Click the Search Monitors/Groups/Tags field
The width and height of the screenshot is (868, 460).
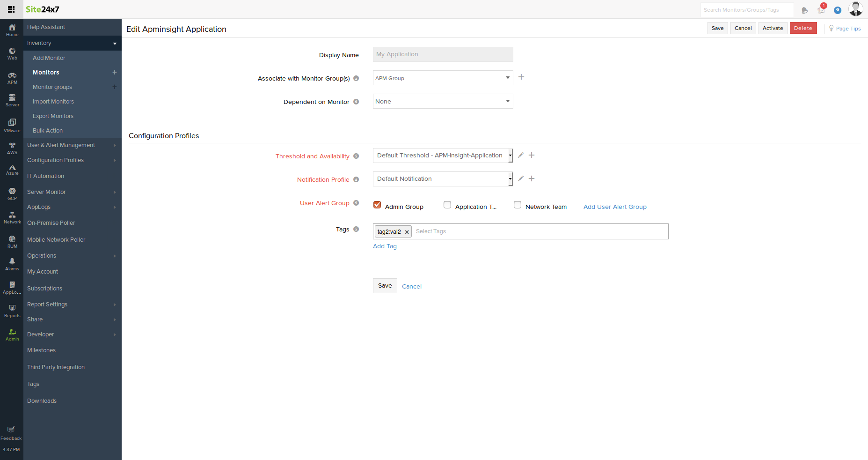[746, 10]
